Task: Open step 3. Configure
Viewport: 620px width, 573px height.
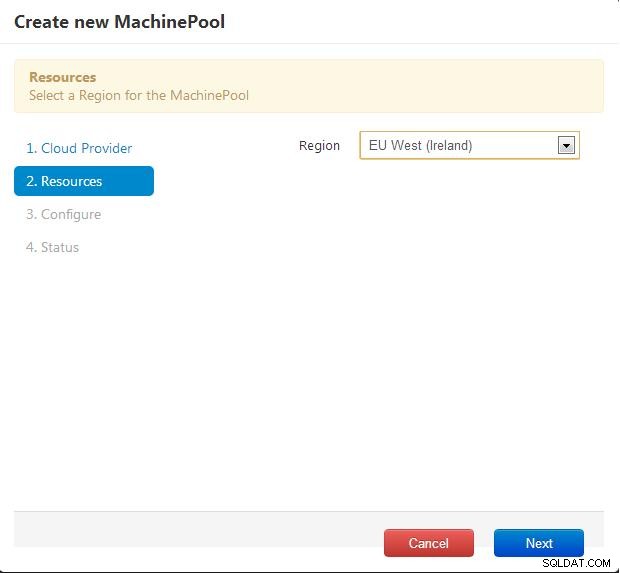Action: pos(63,214)
